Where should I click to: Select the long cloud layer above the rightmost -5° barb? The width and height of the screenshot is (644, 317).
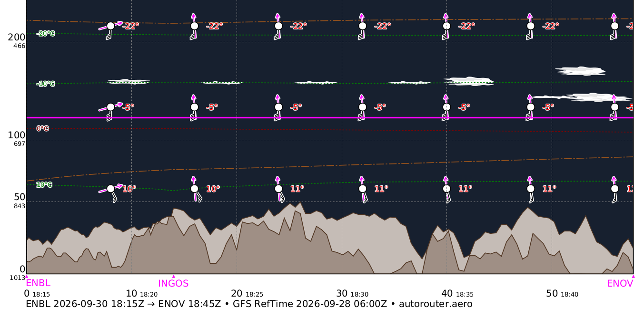pos(582,97)
